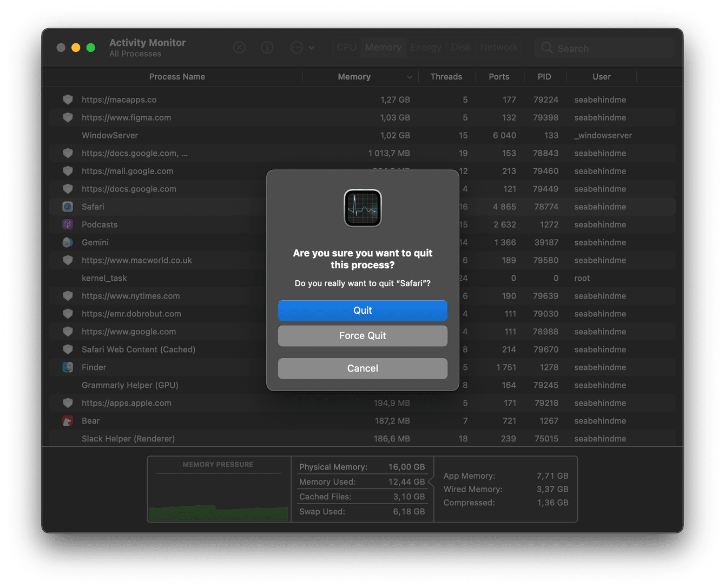
Task: Select Slack Helper (Renderer) process
Action: point(128,439)
